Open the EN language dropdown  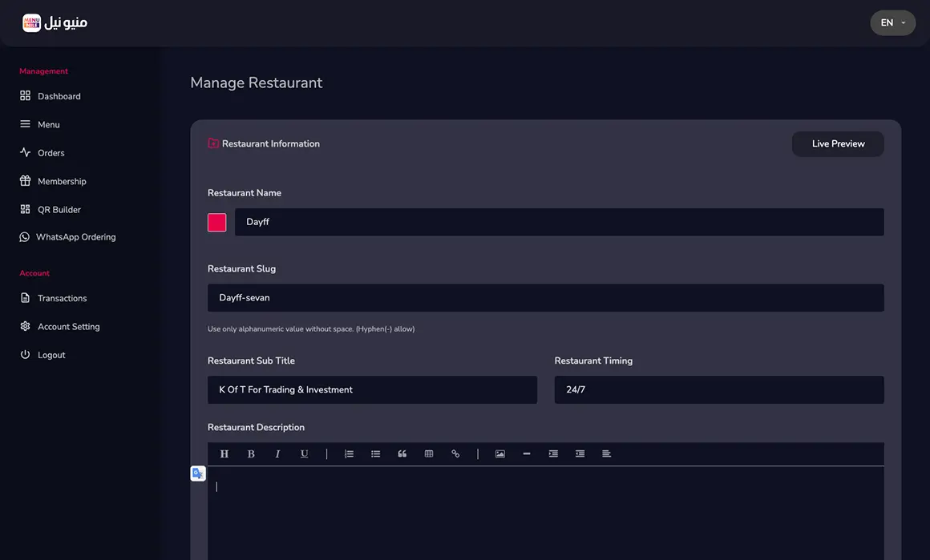pos(892,23)
